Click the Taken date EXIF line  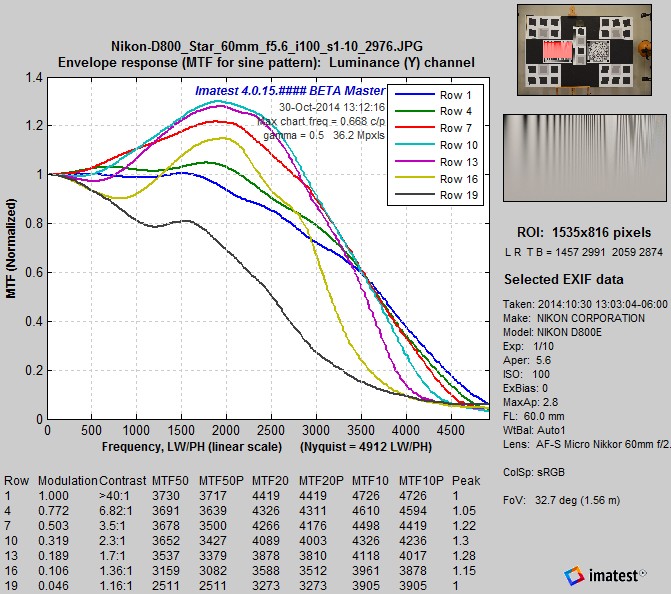click(x=585, y=304)
